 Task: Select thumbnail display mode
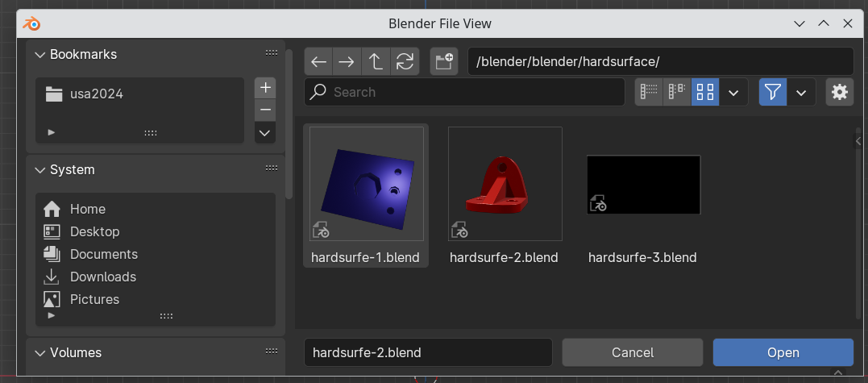705,92
